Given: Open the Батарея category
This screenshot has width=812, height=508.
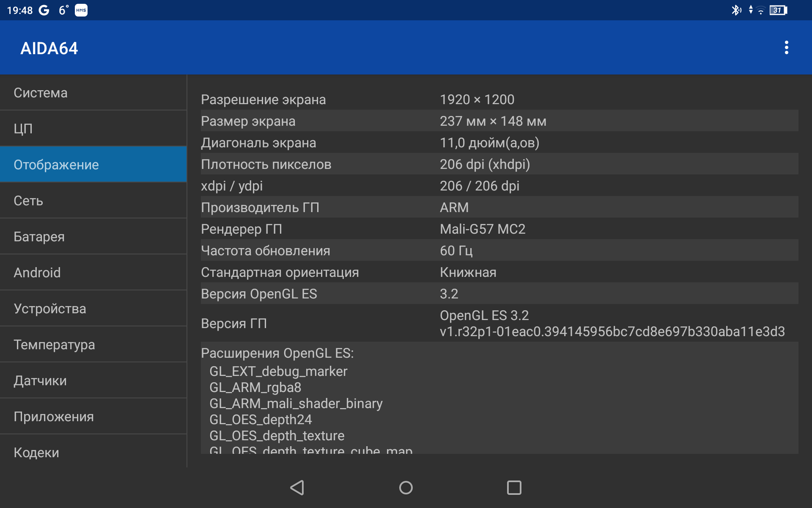Looking at the screenshot, I should pos(93,237).
